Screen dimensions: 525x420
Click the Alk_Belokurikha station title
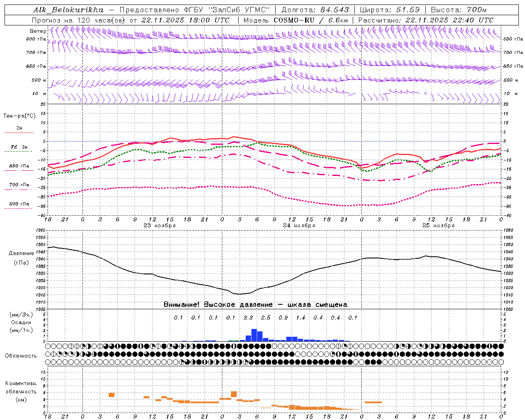pos(68,10)
